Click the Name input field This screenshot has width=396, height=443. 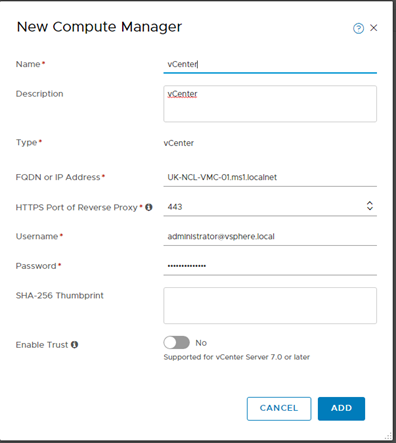(270, 64)
